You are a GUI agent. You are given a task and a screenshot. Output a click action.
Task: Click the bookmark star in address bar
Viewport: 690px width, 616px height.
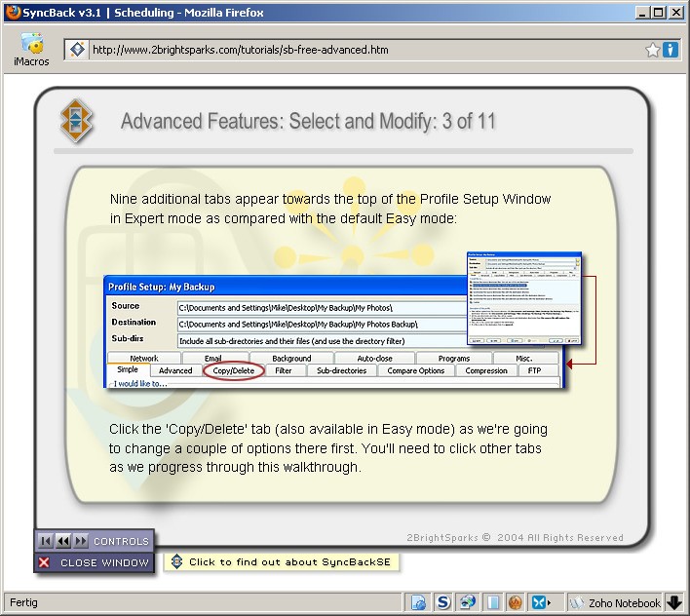653,50
